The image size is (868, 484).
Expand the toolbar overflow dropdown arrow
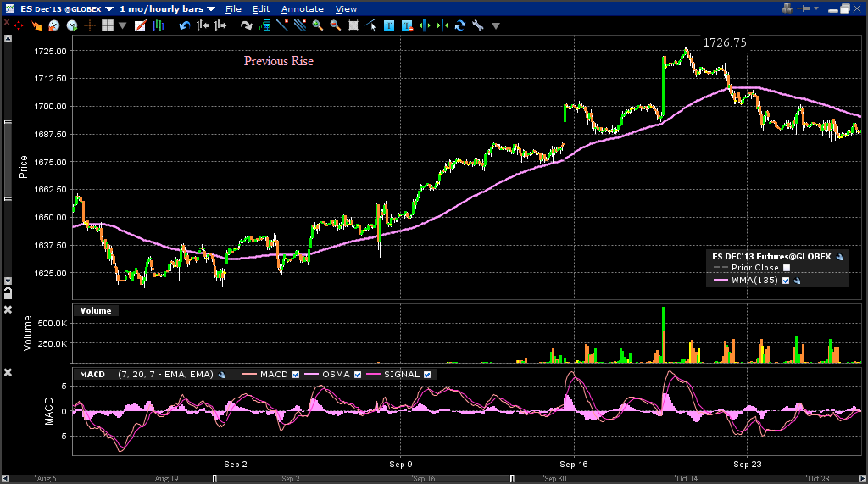[x=496, y=25]
